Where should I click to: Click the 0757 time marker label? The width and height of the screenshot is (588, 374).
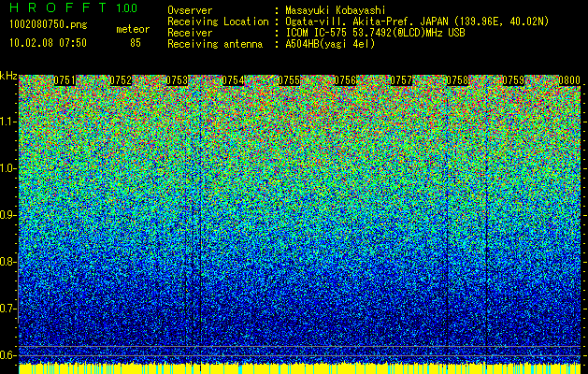point(401,80)
